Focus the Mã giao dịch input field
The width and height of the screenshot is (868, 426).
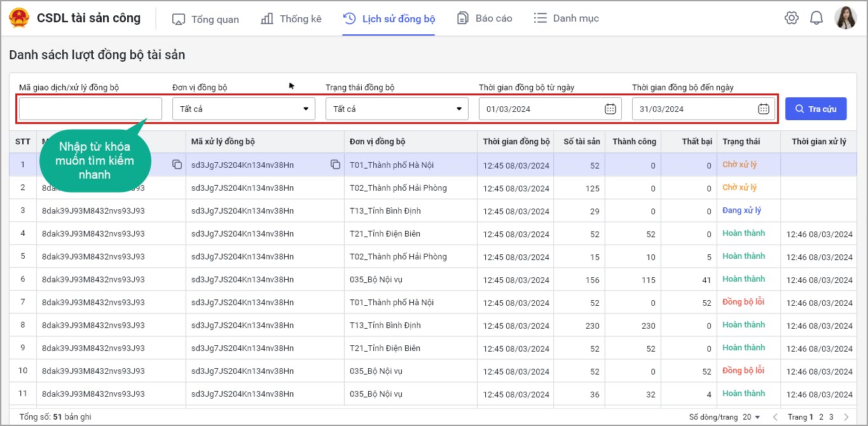coord(90,109)
